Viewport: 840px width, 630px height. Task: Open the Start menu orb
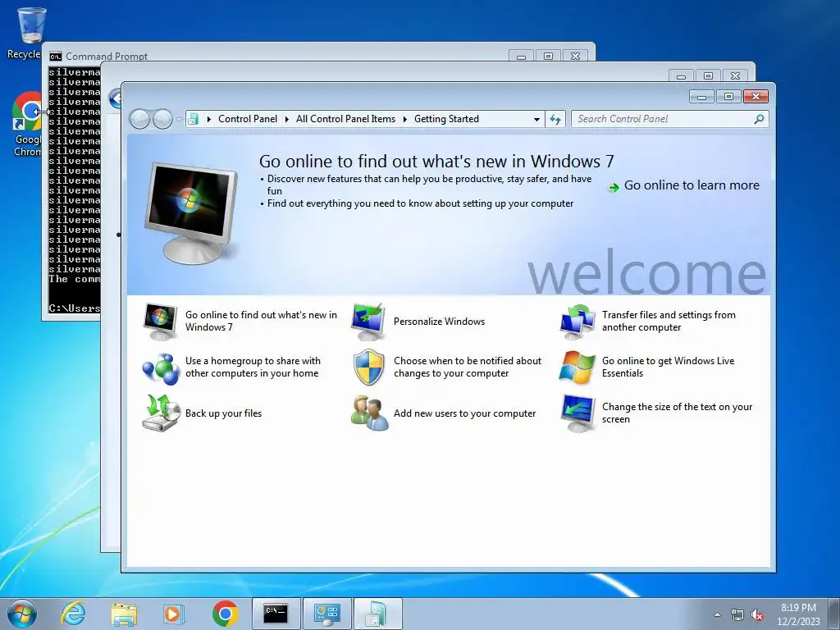pos(22,614)
